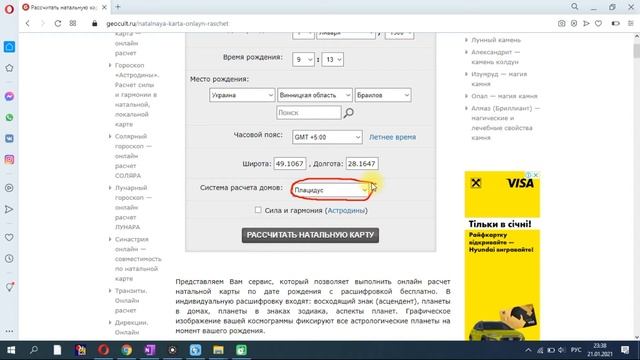This screenshot has width=640, height=360.
Task: Open Windows taskbar search
Action: click(x=34, y=350)
